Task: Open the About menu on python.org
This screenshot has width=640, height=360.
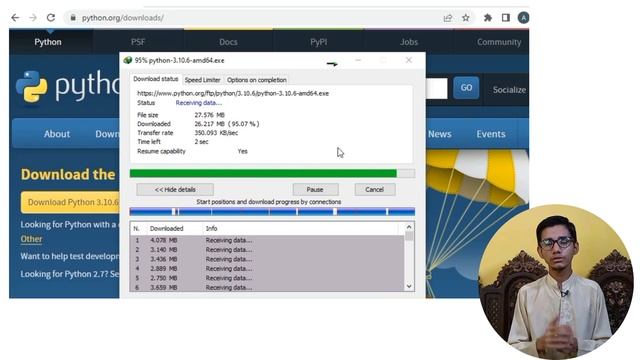Action: [x=57, y=134]
